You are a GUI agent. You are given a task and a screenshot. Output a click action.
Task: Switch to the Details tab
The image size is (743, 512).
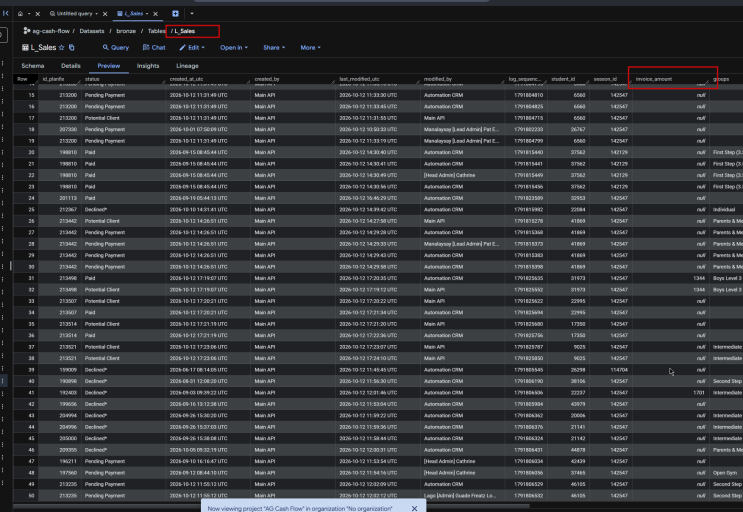pyautogui.click(x=71, y=66)
